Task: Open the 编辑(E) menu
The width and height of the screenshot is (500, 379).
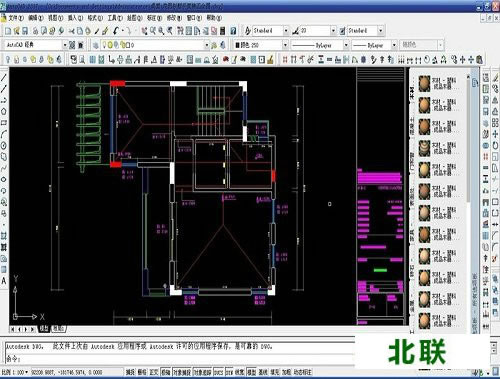Action: point(35,18)
